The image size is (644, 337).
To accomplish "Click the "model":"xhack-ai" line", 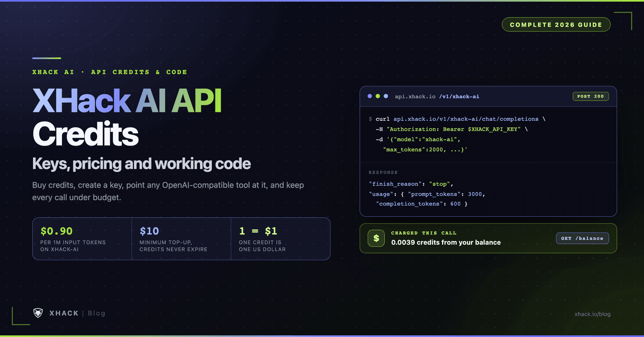I will click(x=418, y=139).
